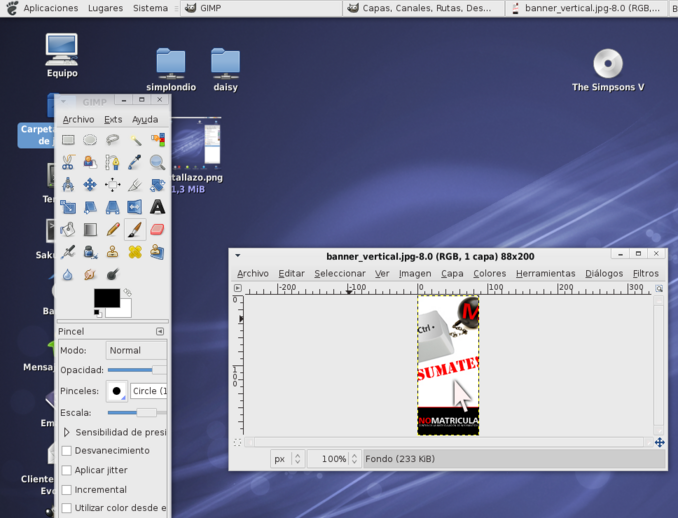
Task: Select the Scale tool
Action: [x=68, y=207]
